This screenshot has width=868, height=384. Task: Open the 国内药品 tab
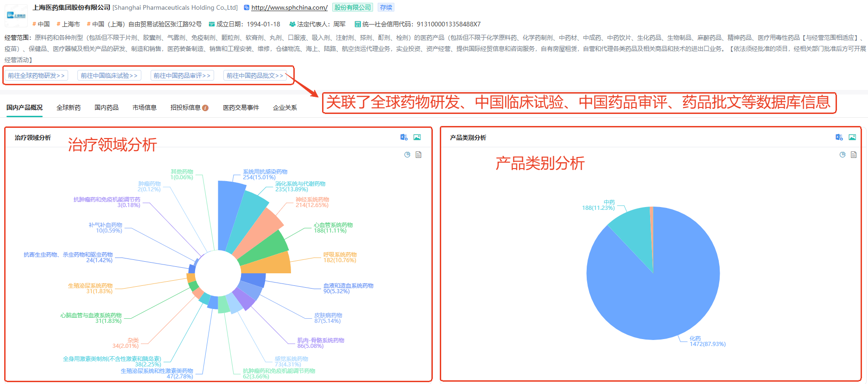107,107
